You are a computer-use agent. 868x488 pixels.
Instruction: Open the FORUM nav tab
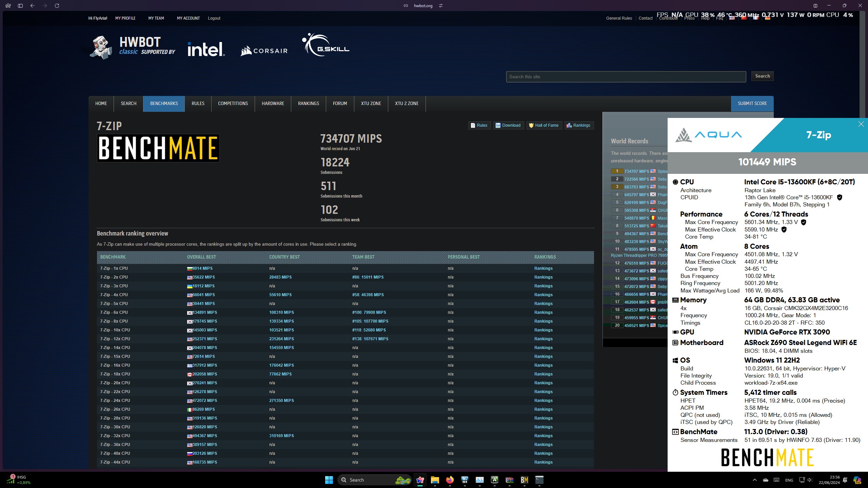pyautogui.click(x=340, y=104)
